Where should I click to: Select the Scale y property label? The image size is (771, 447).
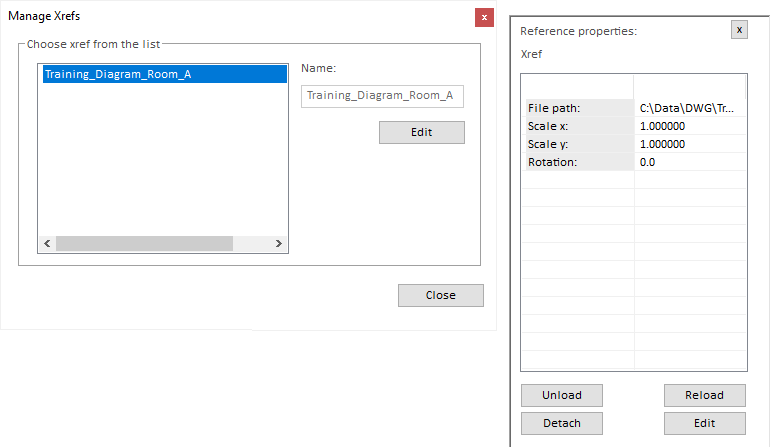point(579,144)
